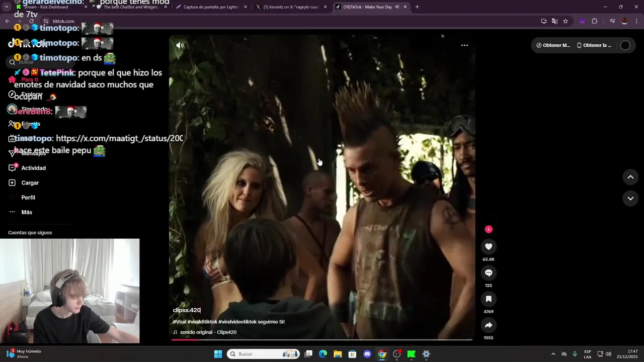This screenshot has width=644, height=362.
Task: Bookmark this page with the star icon
Action: 566,21
